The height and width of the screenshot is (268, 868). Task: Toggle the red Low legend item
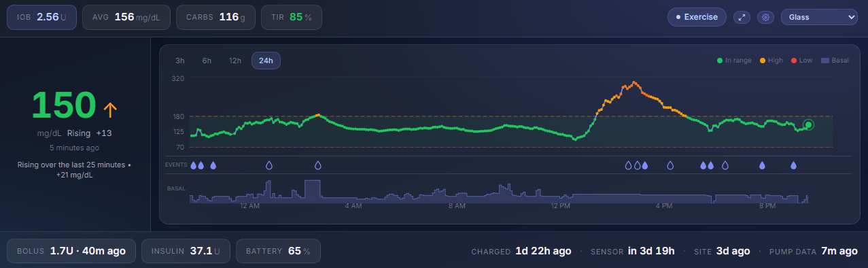801,61
